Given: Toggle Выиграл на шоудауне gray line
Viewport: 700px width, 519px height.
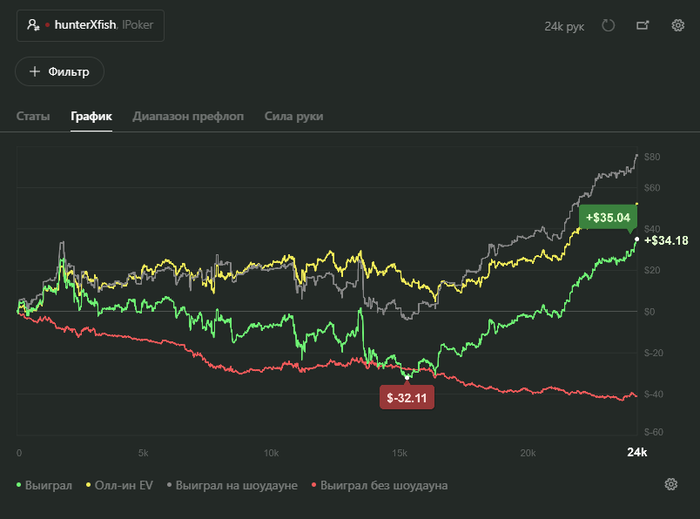Looking at the screenshot, I should pyautogui.click(x=232, y=485).
